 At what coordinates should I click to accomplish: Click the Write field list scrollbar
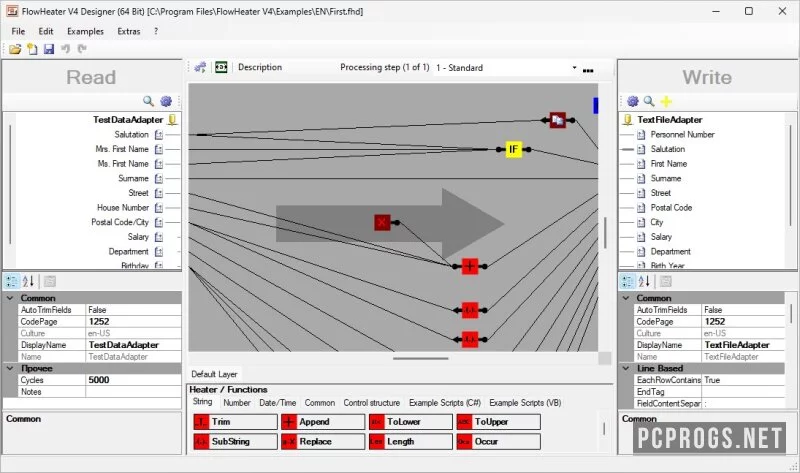coord(790,176)
